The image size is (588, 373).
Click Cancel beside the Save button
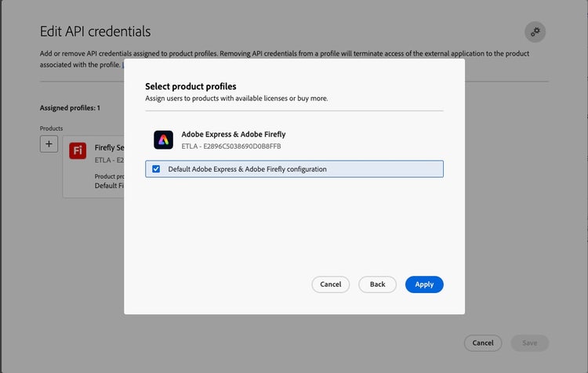point(483,342)
